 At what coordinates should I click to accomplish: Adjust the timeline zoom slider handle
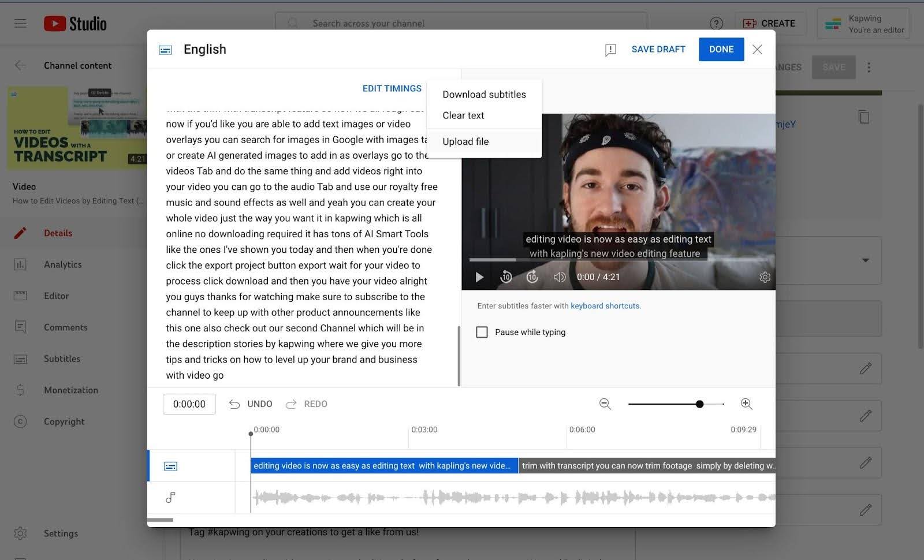click(699, 404)
